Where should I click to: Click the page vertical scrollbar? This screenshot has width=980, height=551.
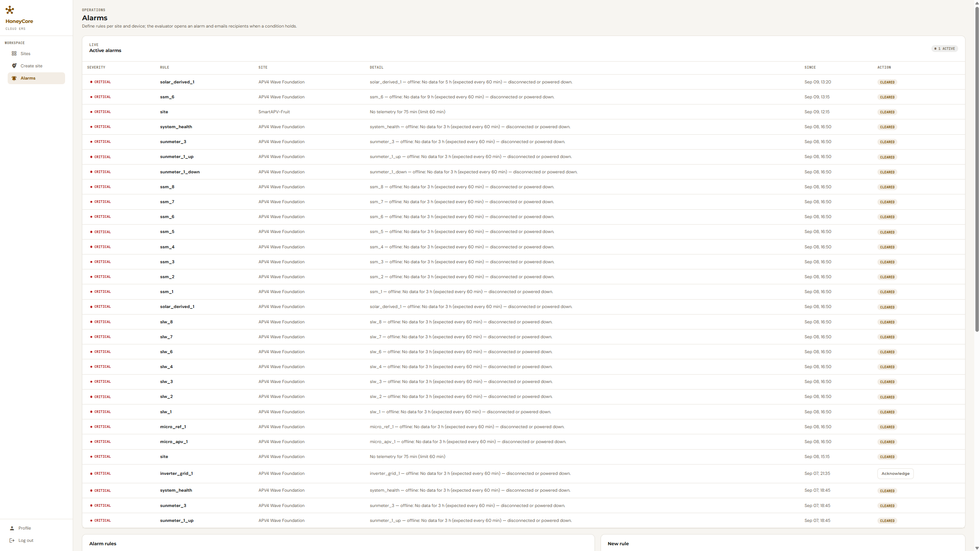pos(977,168)
